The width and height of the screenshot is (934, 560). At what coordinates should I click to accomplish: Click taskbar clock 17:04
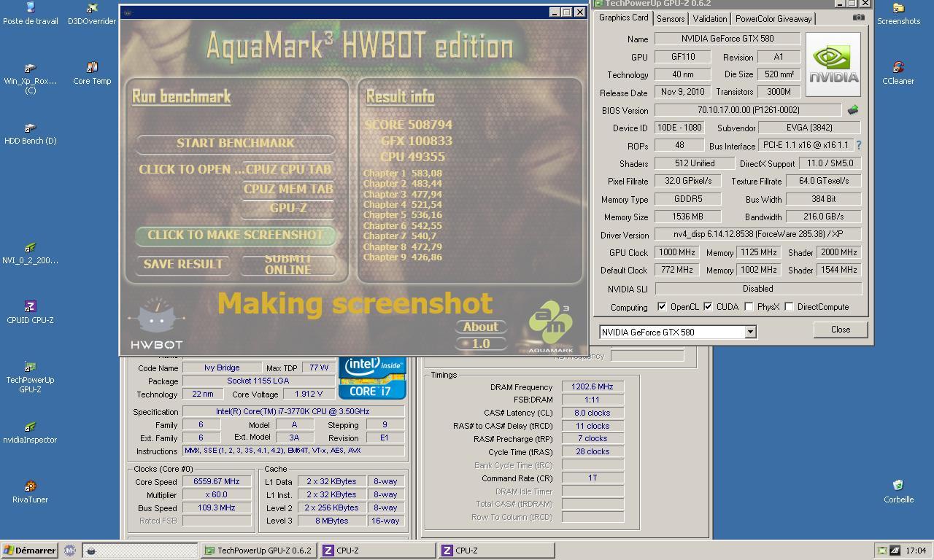click(916, 551)
